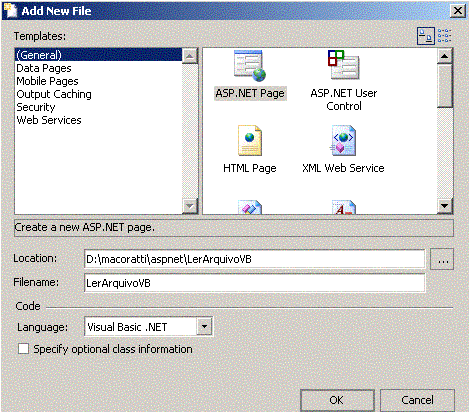The image size is (469, 412).
Task: Switch to small icons list view
Action: [x=444, y=36]
